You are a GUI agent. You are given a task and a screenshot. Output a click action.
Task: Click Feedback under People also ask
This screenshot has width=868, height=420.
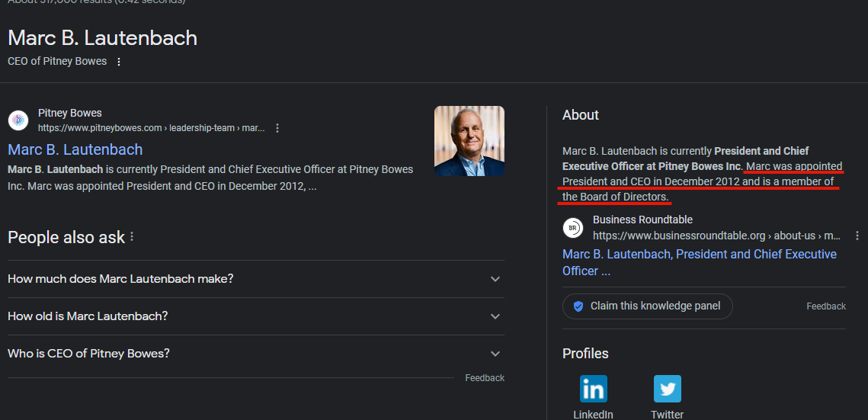click(x=485, y=378)
